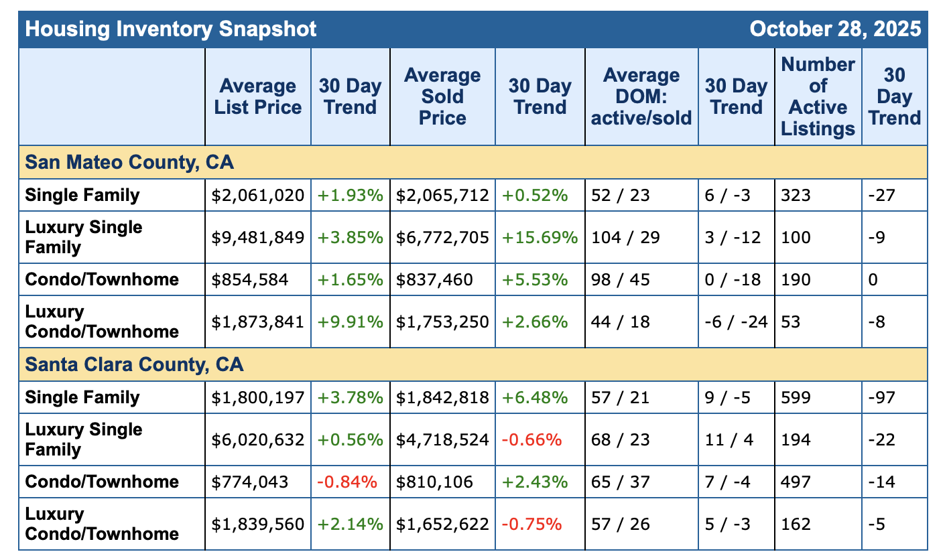Click the October 28, 2025 date
945x560 pixels.
[x=835, y=29]
